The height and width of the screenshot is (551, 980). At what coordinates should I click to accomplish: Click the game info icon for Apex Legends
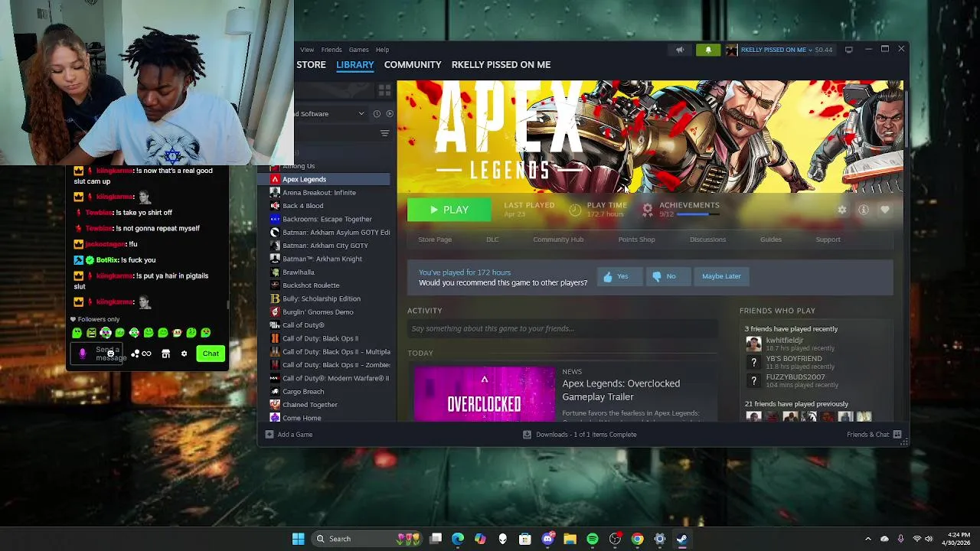click(864, 210)
